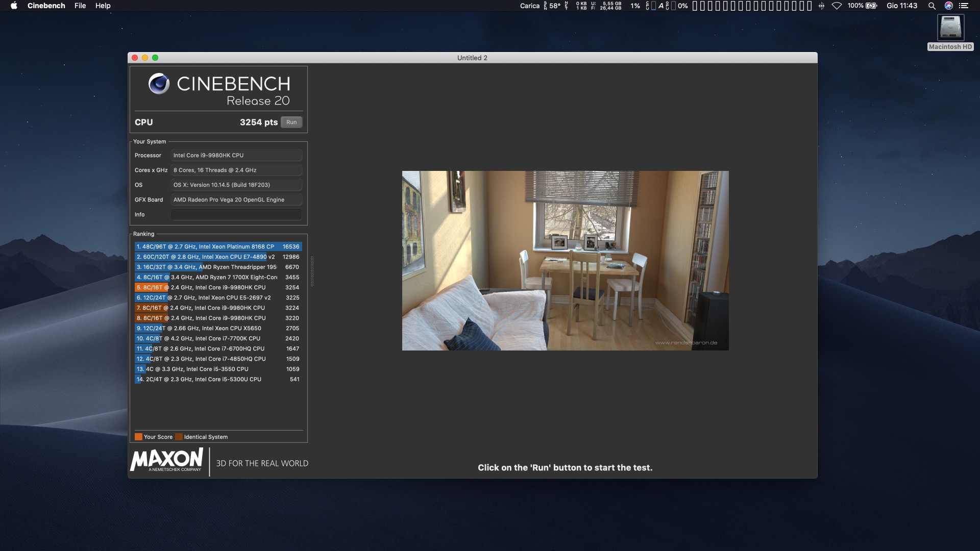Open the Cinebench application menu
The width and height of the screenshot is (980, 551).
[x=46, y=6]
